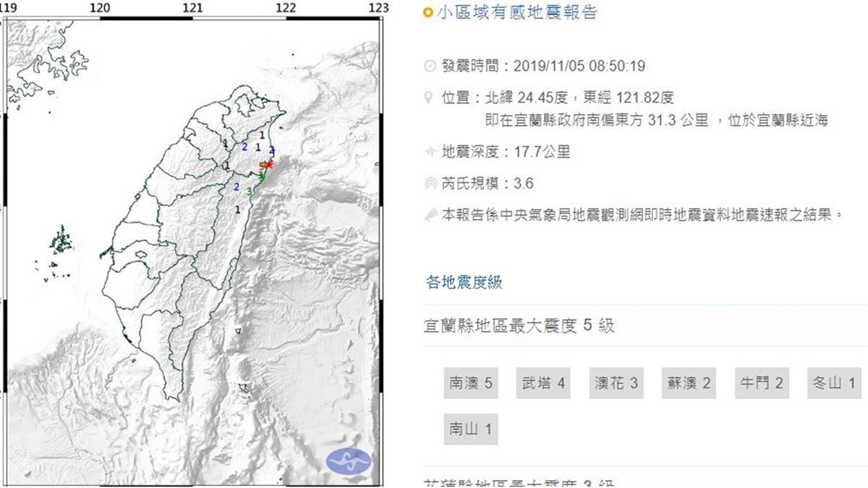The image size is (868, 488).
Task: Select the 澳花 3 intensity chip
Action: (x=616, y=383)
